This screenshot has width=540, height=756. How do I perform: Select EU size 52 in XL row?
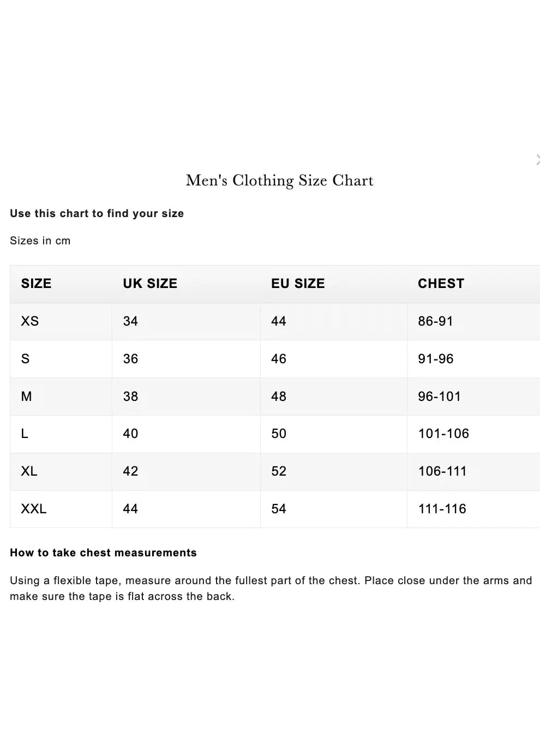point(279,471)
